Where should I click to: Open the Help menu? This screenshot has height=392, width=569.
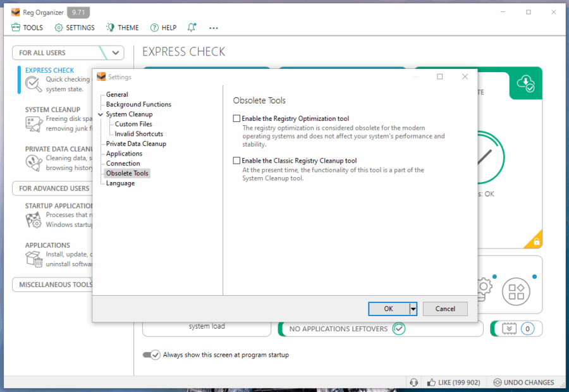tap(163, 28)
